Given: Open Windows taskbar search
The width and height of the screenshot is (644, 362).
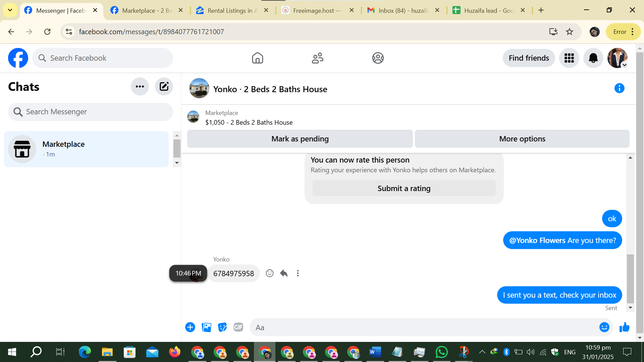Looking at the screenshot, I should coord(36,352).
